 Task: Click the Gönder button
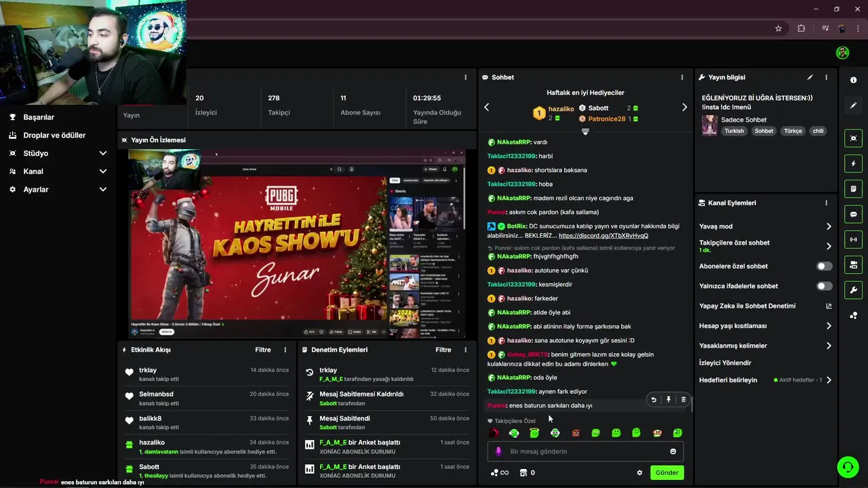click(x=667, y=472)
